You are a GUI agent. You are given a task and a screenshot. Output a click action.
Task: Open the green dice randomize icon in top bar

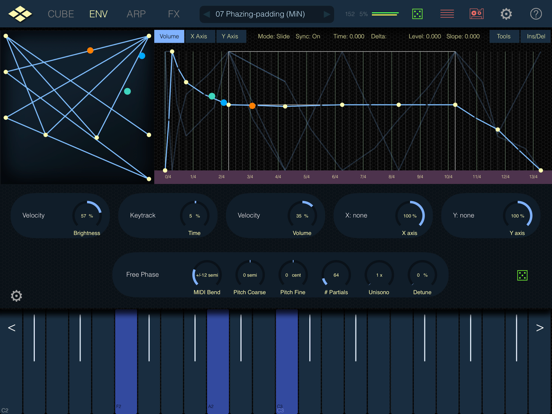click(x=417, y=14)
